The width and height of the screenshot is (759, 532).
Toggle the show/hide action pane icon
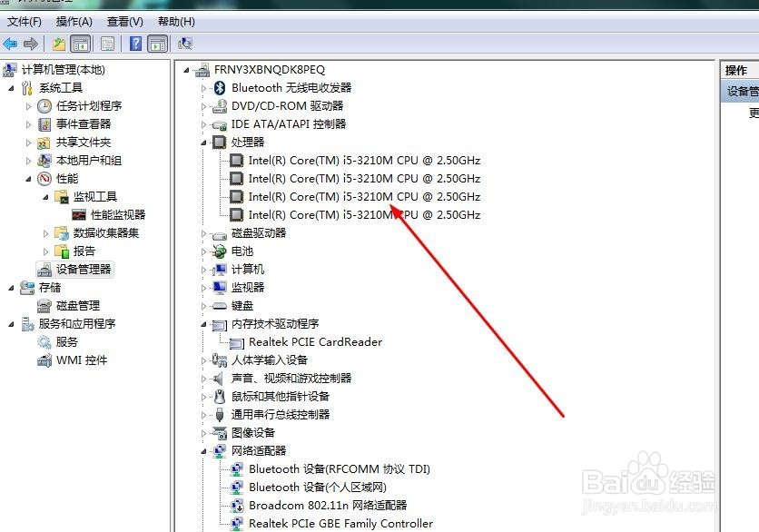pos(158,44)
